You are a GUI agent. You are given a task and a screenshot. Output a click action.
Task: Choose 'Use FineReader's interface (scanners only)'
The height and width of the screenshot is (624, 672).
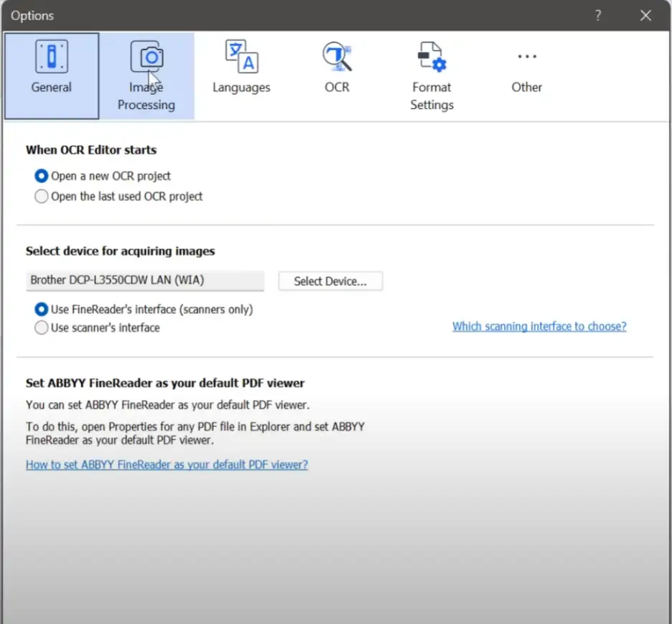point(42,309)
